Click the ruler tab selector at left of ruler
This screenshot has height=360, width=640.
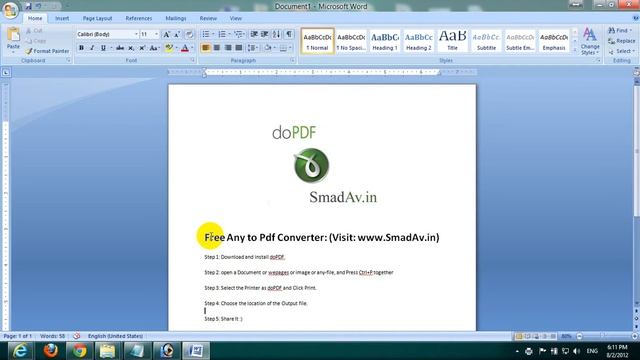(6, 73)
